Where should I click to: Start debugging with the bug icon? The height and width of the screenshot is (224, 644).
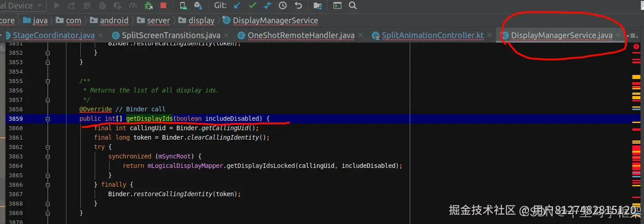(102, 5)
